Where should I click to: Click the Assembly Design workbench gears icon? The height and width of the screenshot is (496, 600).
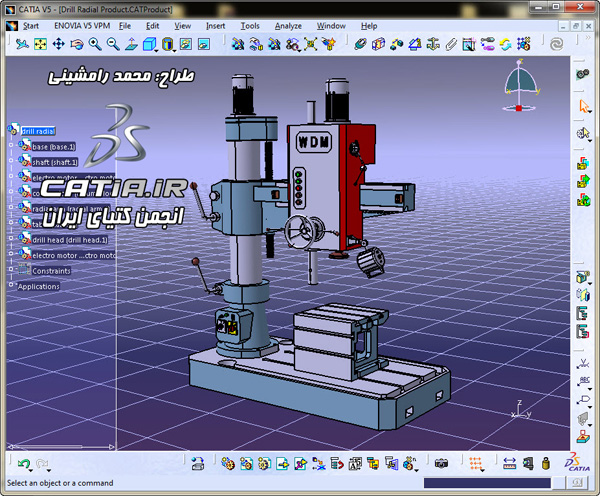pos(582,73)
